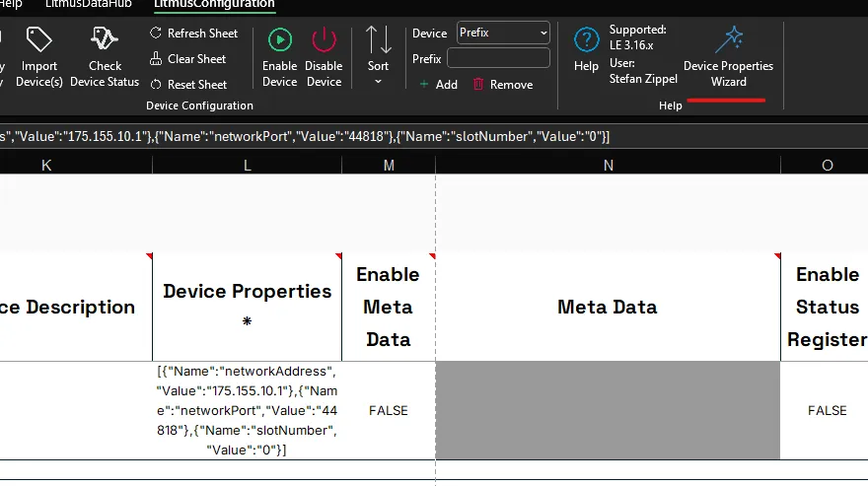
Task: Focus the Prefix input field
Action: pos(498,58)
